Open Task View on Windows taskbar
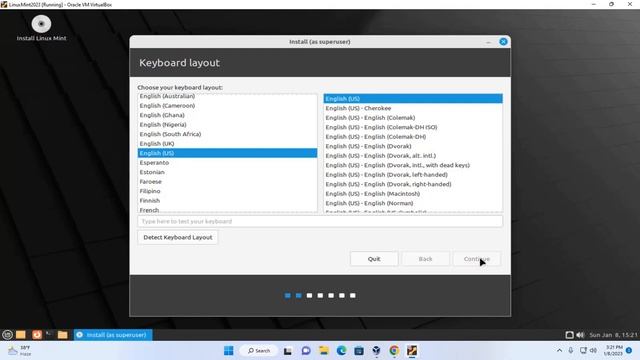The image size is (640, 360). click(288, 351)
